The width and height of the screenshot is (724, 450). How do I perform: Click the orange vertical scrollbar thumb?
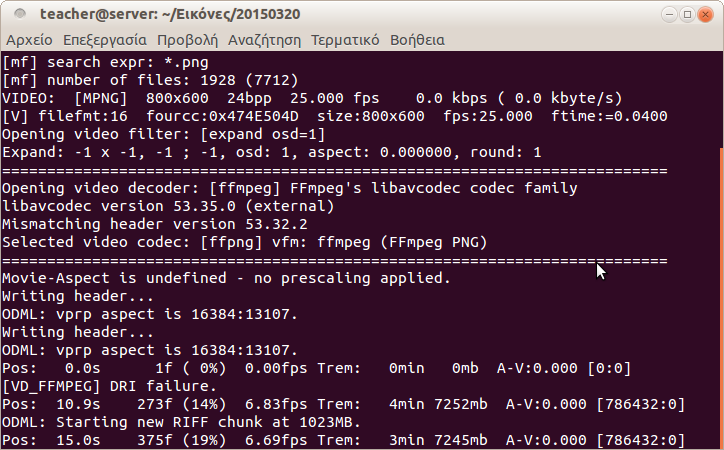click(x=721, y=299)
